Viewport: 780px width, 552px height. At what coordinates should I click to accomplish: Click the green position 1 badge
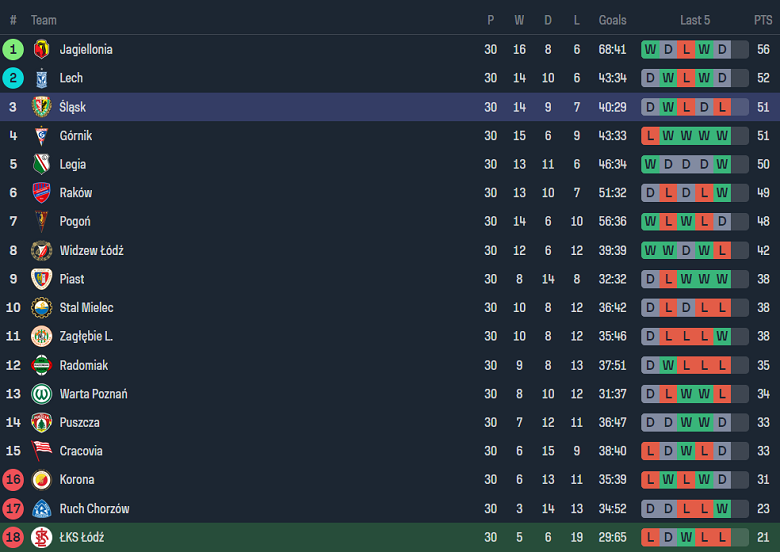pos(13,49)
